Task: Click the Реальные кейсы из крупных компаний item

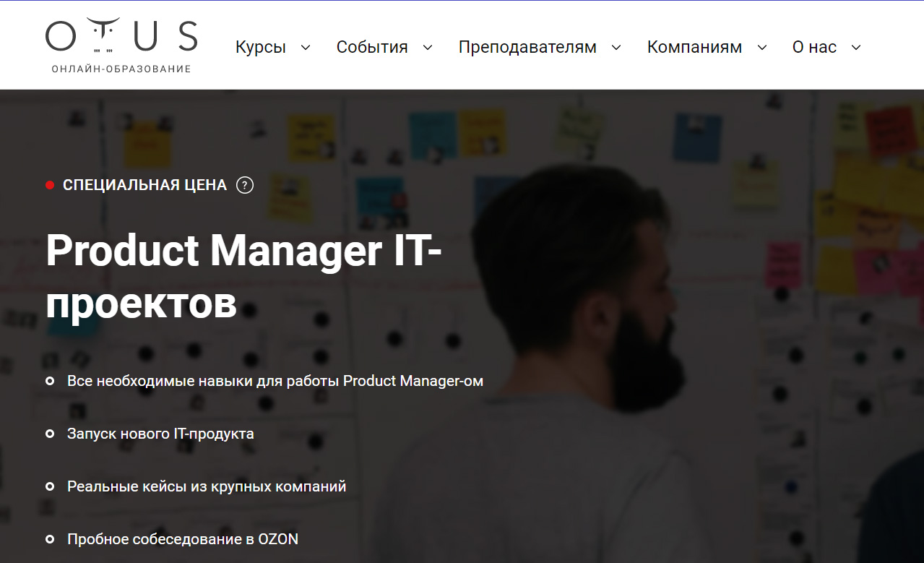Action: [207, 486]
